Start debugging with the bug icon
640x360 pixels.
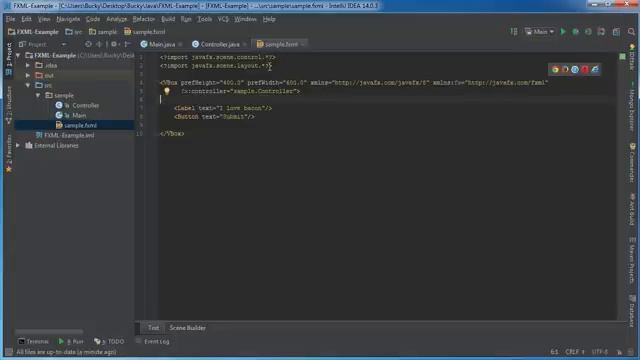[x=576, y=31]
